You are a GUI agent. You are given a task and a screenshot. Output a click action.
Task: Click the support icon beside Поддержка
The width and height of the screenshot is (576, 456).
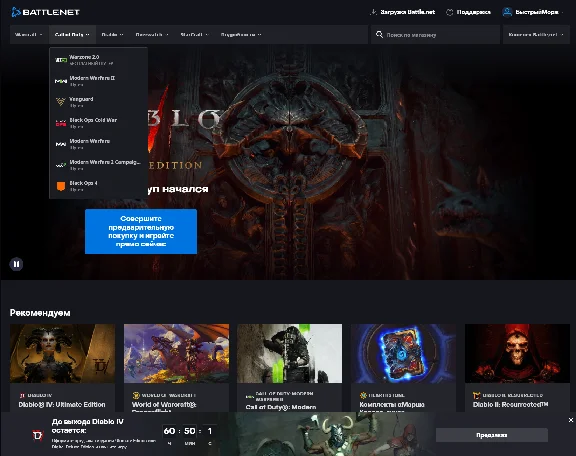(x=450, y=12)
